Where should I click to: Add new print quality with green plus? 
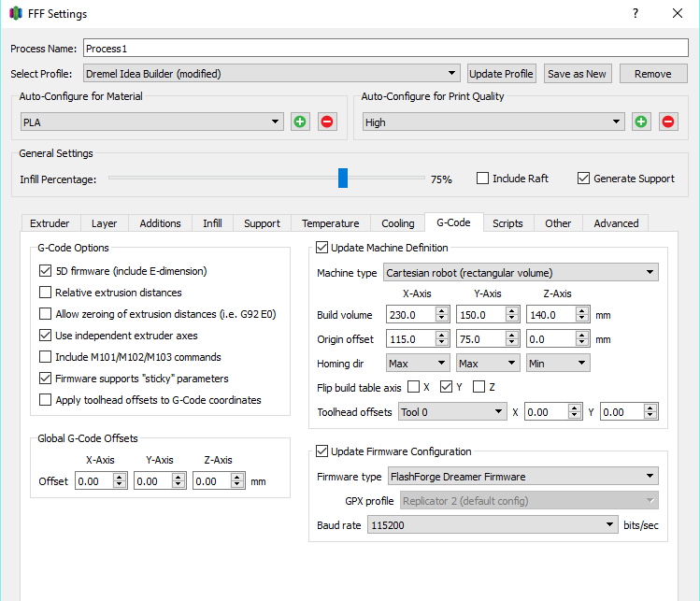pyautogui.click(x=642, y=122)
